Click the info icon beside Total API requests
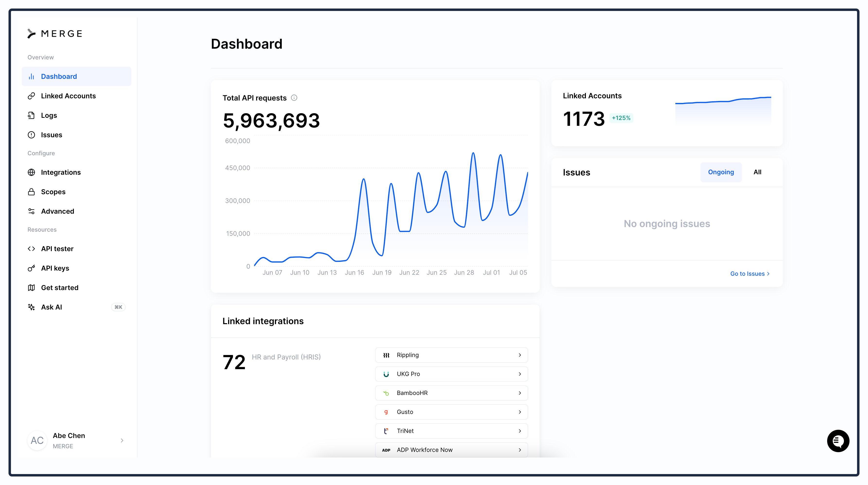 click(294, 98)
